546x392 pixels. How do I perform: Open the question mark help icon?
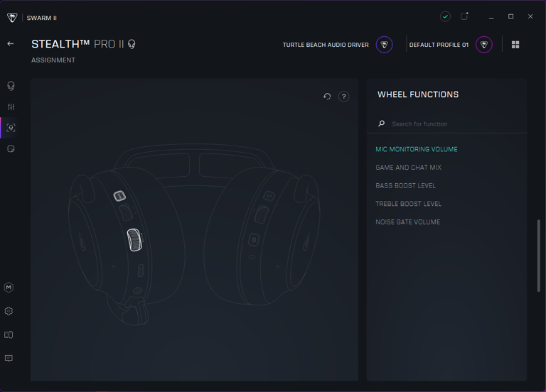[343, 97]
